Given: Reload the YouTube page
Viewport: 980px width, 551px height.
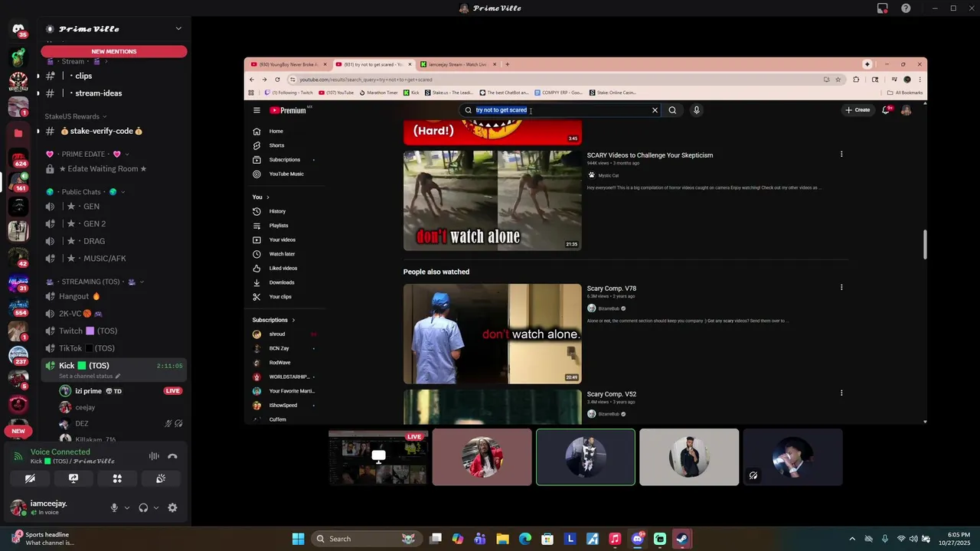Looking at the screenshot, I should (277, 80).
